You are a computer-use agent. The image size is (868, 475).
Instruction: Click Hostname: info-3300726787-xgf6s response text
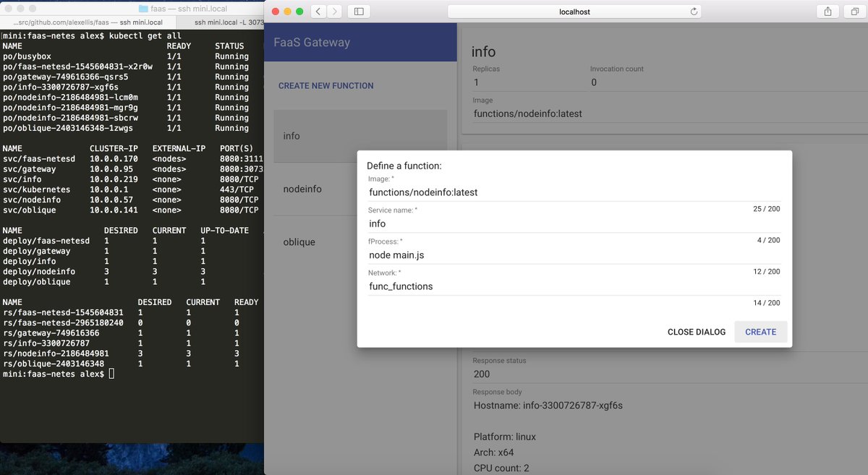(548, 406)
